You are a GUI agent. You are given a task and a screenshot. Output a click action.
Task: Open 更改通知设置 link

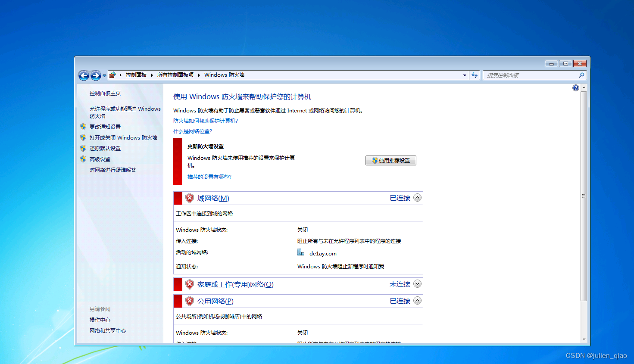(x=105, y=127)
